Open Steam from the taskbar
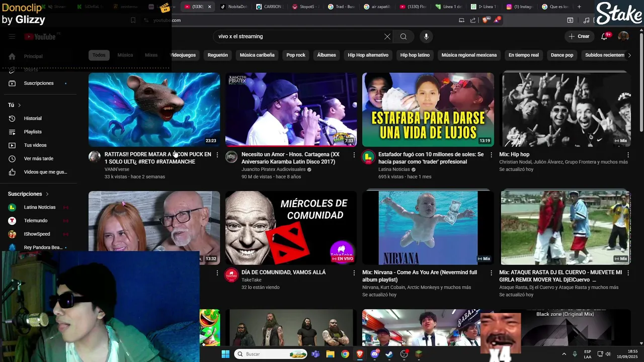The height and width of the screenshot is (362, 644). (389, 354)
